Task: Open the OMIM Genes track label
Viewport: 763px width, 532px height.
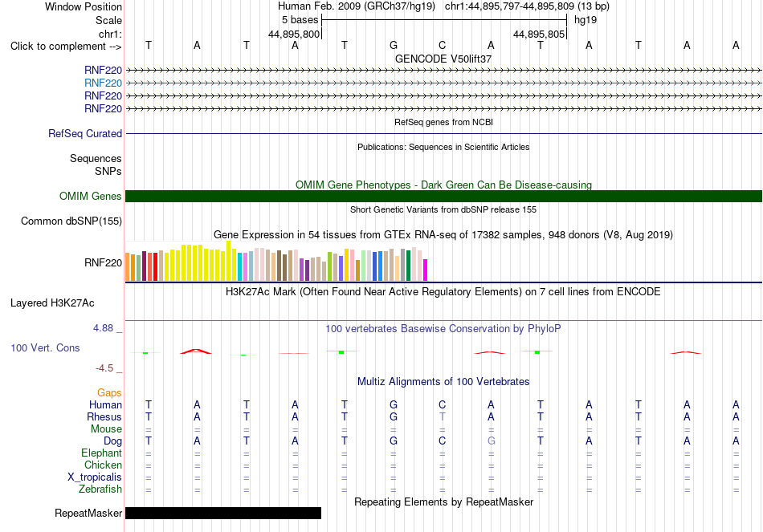Action: pyautogui.click(x=91, y=196)
